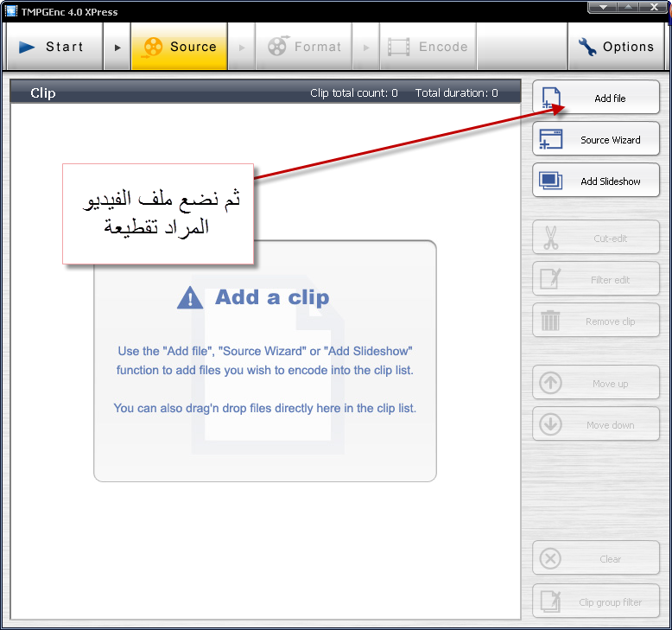Click the filmstrip icon on Encode
The height and width of the screenshot is (630, 672).
coord(398,47)
